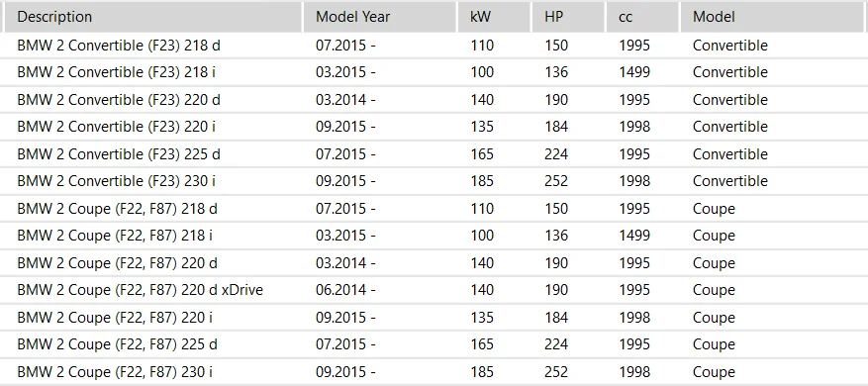This screenshot has height=386, width=868.
Task: Click the 252 HP cell in Coupe 230 i row
Action: [556, 371]
